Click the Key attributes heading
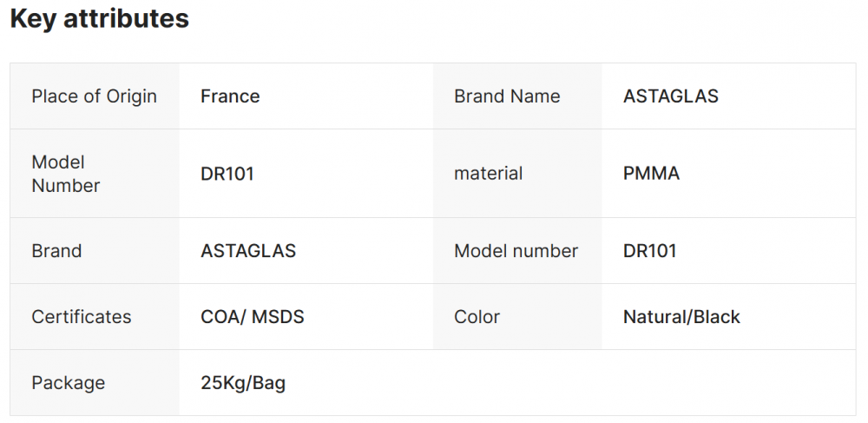The height and width of the screenshot is (423, 868). (x=99, y=19)
